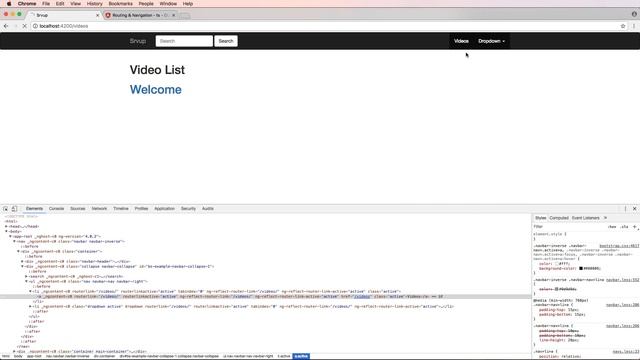Open the Profiles tab in DevTools
Viewport: 640px width, 360px height.
141,209
